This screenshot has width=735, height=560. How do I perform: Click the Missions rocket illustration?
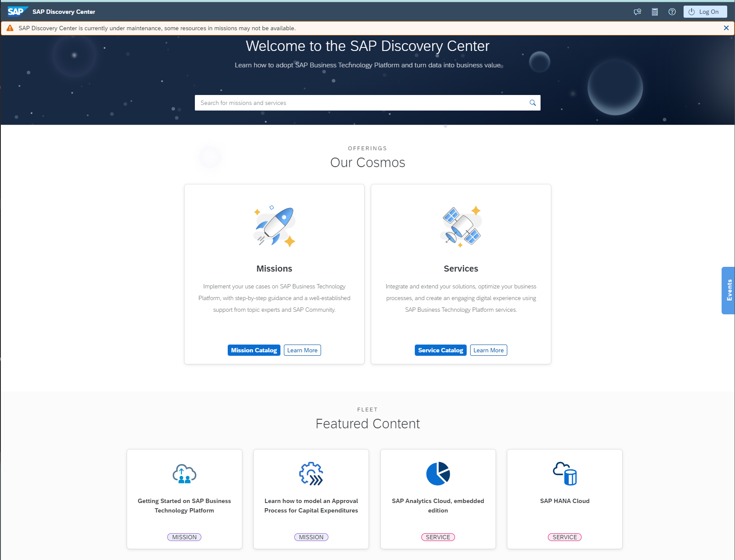pyautogui.click(x=274, y=226)
